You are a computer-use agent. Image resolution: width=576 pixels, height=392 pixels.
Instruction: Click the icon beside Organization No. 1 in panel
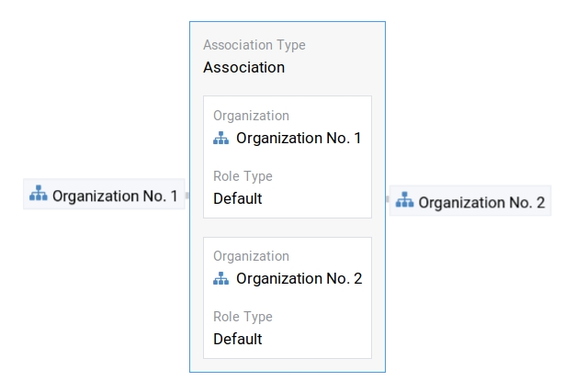(x=221, y=138)
